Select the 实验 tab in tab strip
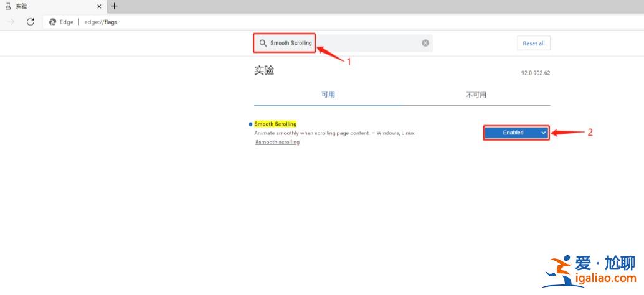This screenshot has width=644, height=295. (54, 7)
